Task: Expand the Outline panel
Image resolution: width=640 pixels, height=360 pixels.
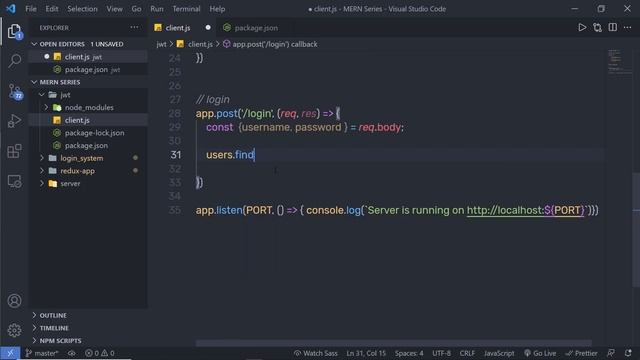Action: pos(34,316)
